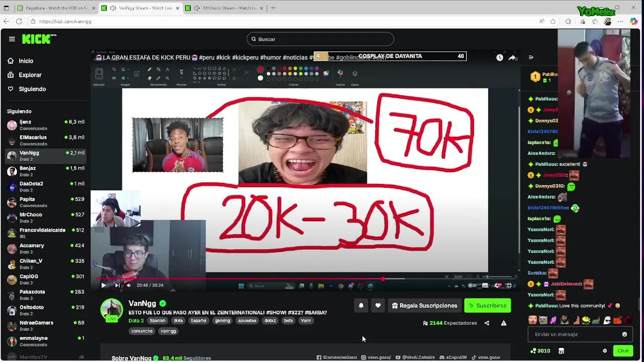The height and width of the screenshot is (362, 644).
Task: Open a new browser tab
Action: (273, 8)
